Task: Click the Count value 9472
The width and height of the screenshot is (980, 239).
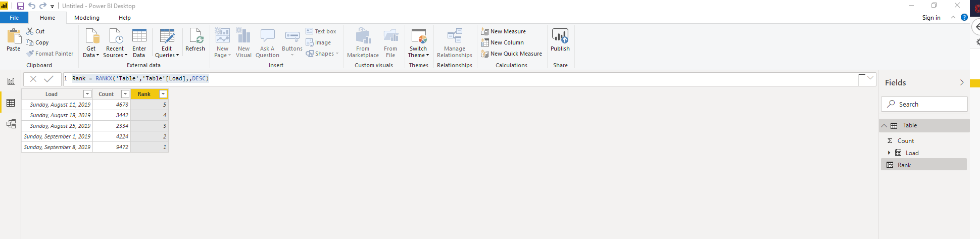Action: click(112, 147)
